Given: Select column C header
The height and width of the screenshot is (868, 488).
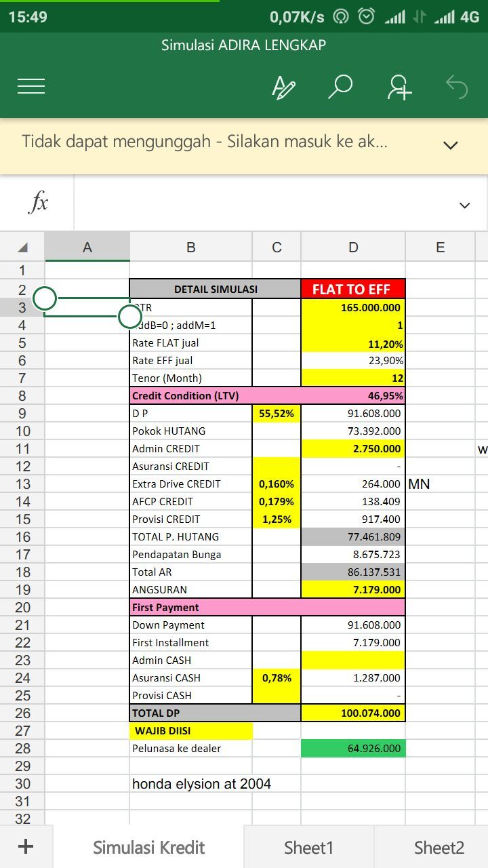Looking at the screenshot, I should (x=277, y=248).
